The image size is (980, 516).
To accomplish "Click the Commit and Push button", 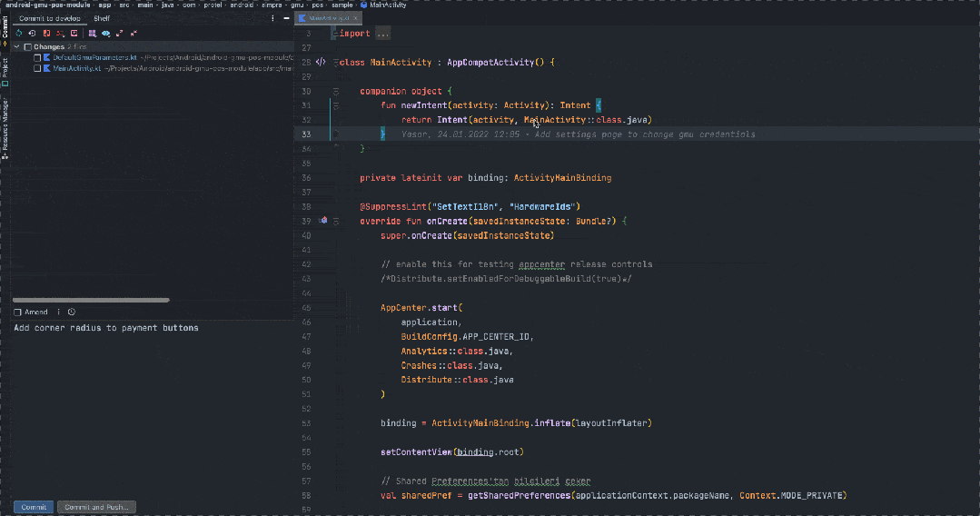I will pyautogui.click(x=96, y=507).
